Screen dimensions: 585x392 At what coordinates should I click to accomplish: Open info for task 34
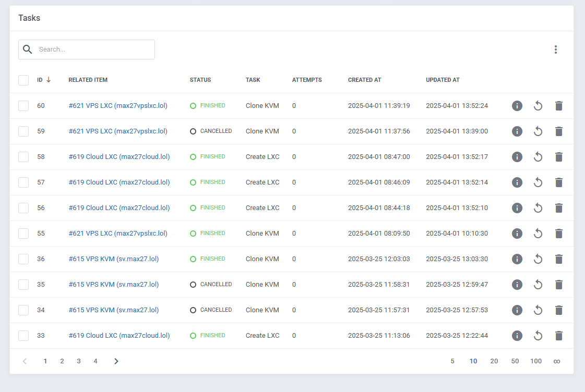[517, 310]
